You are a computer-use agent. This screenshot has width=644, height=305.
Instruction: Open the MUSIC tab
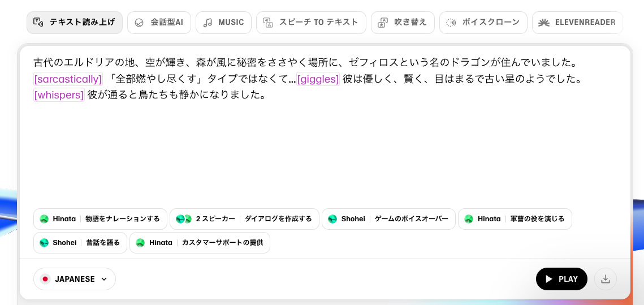pos(223,23)
